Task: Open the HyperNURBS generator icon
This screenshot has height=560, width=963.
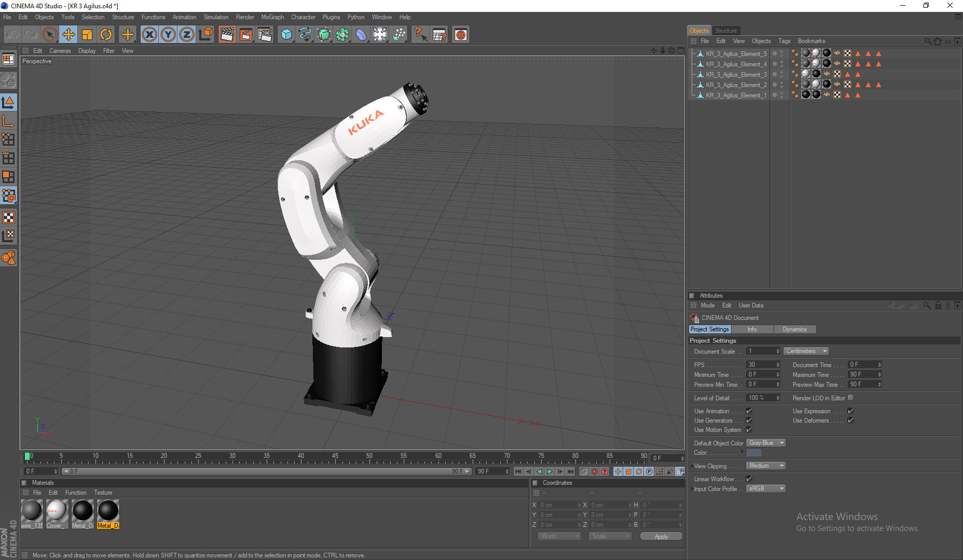Action: [324, 35]
